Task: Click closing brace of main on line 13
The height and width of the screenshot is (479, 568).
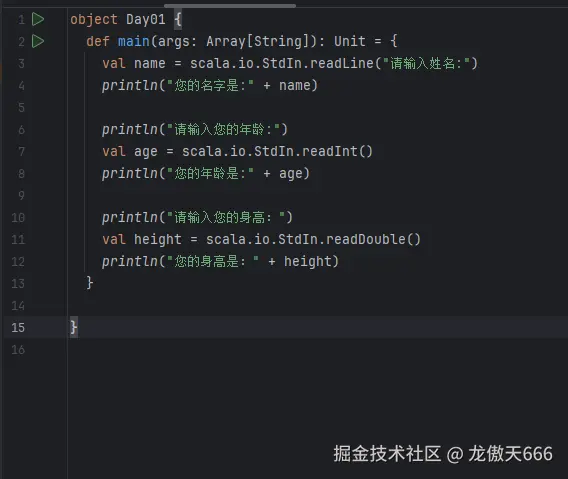Action: [x=89, y=283]
